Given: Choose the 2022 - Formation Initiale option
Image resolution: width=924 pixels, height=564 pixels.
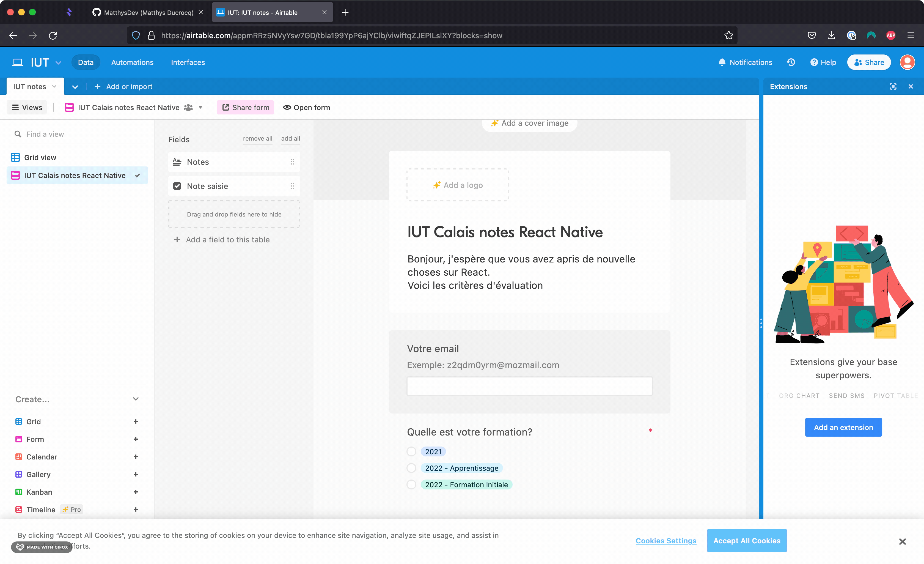Looking at the screenshot, I should pos(411,484).
